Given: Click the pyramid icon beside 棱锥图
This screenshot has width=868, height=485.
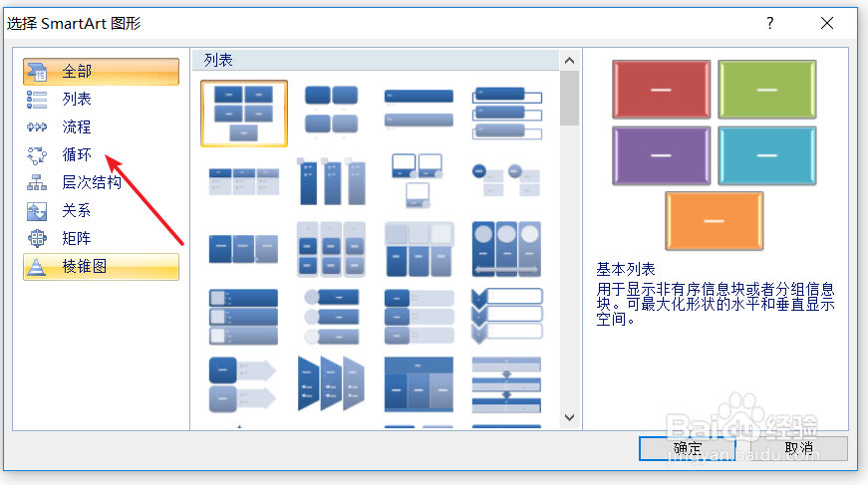Looking at the screenshot, I should pos(37,267).
